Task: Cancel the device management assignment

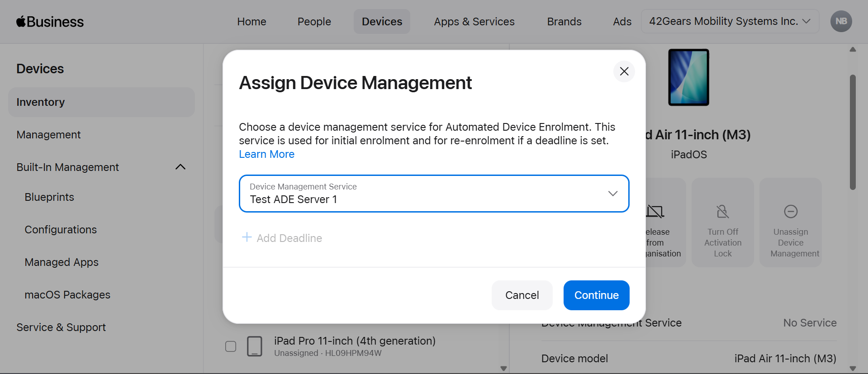Action: point(522,295)
